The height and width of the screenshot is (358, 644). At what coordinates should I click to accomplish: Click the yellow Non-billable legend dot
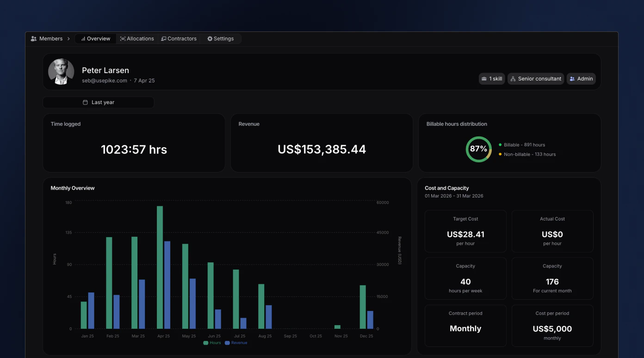(x=500, y=154)
